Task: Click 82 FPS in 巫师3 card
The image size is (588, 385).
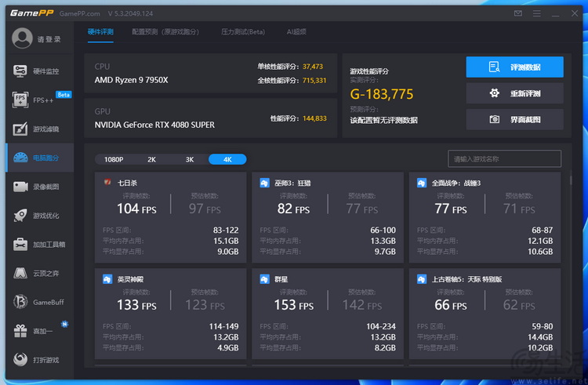Action: (x=294, y=209)
